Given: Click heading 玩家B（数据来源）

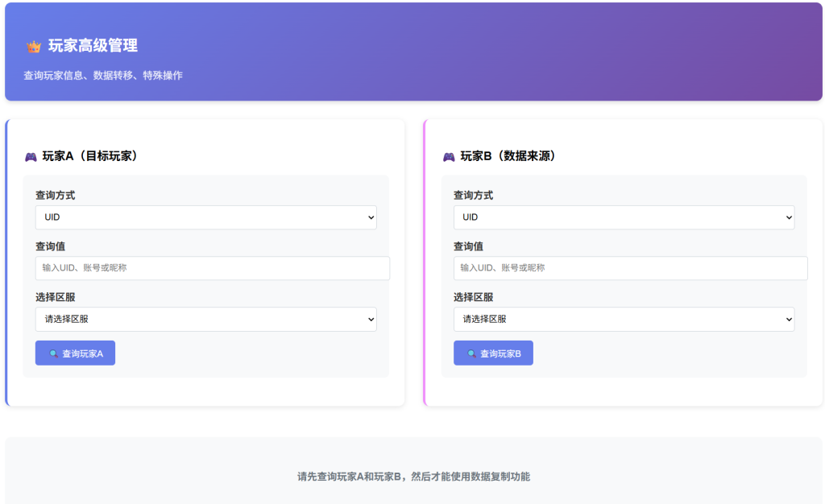Looking at the screenshot, I should click(x=508, y=156).
